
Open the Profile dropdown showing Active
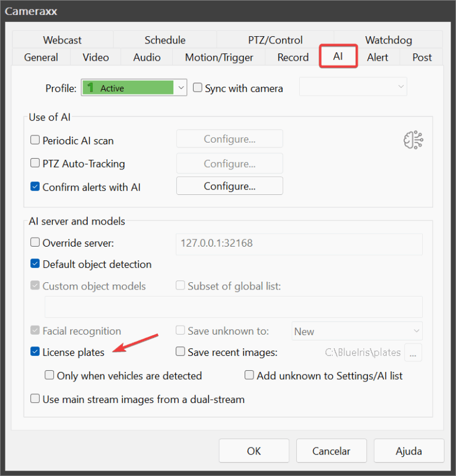click(x=134, y=88)
